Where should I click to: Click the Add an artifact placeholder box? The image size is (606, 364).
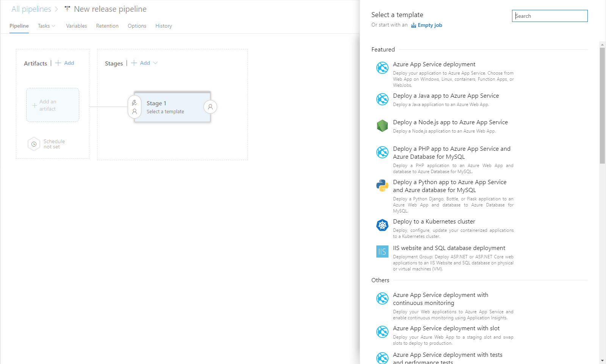(x=53, y=105)
